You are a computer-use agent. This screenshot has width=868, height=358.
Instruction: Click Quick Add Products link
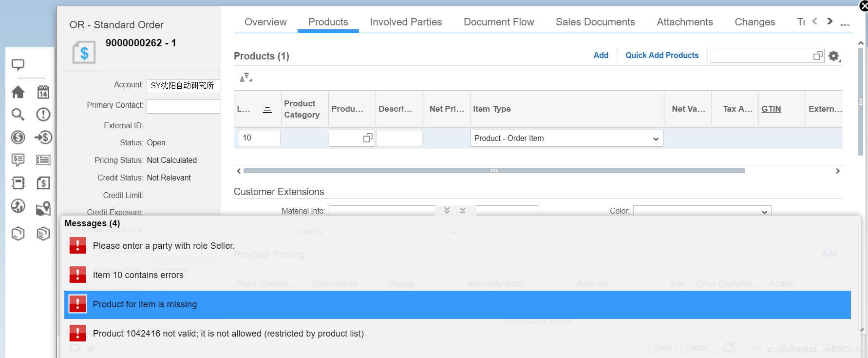pyautogui.click(x=661, y=56)
